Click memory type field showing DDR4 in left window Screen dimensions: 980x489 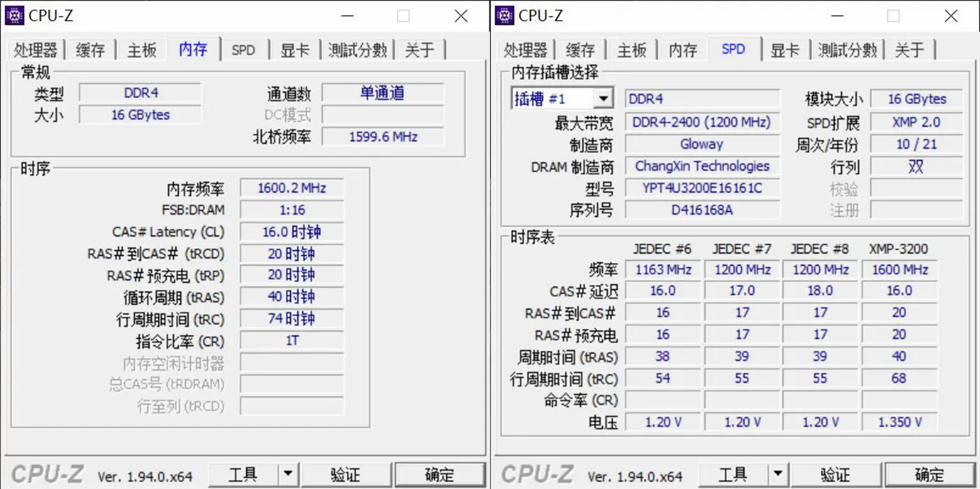coord(140,93)
